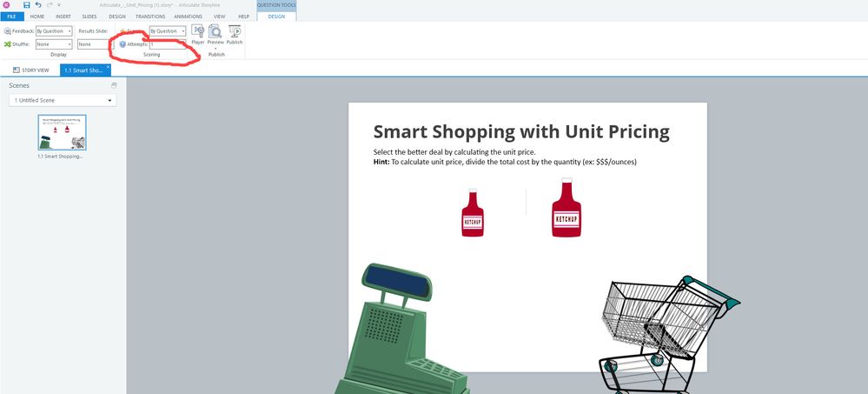Click the Undo arrow icon
The image size is (868, 394).
37,5
